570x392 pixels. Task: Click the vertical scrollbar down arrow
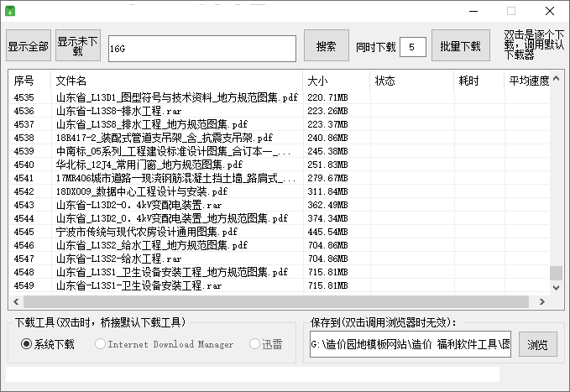tap(556, 287)
